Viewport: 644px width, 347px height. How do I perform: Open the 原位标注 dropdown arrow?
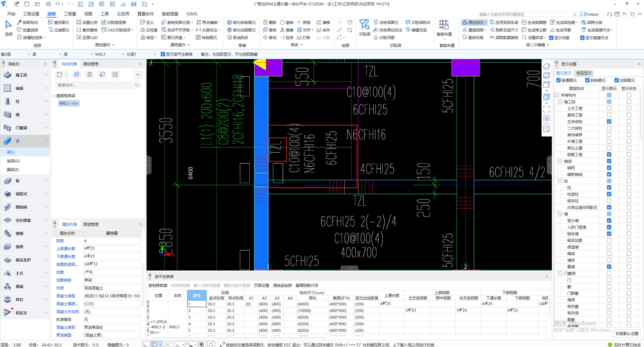[x=485, y=22]
